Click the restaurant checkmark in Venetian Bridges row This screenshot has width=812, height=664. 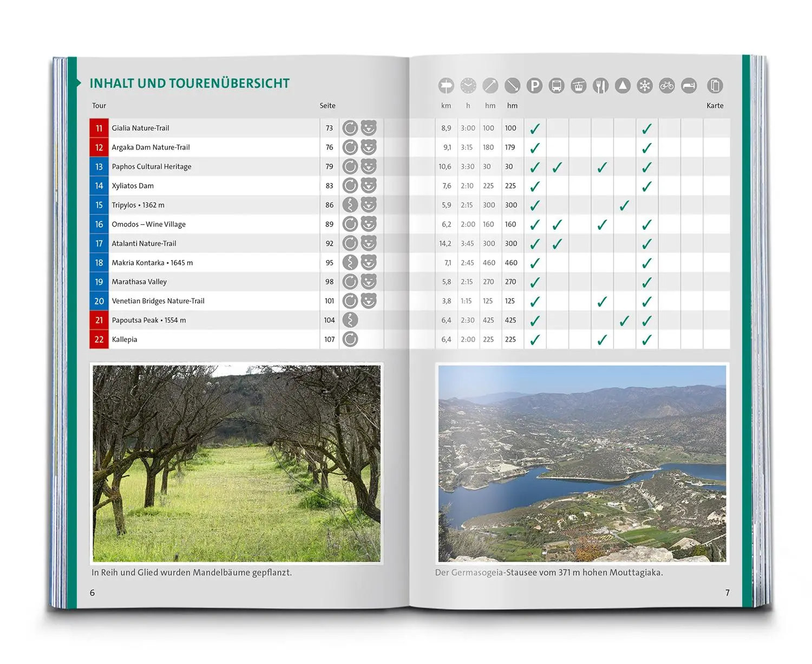(x=602, y=301)
